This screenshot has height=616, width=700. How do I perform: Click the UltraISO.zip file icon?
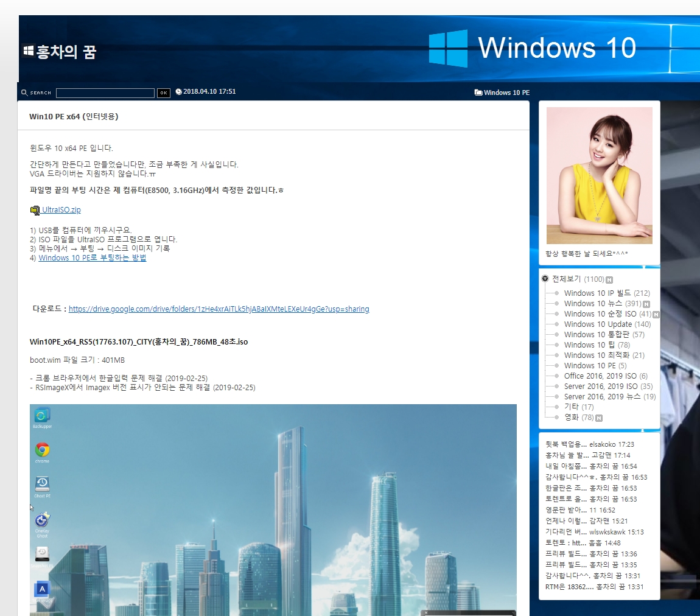(35, 210)
